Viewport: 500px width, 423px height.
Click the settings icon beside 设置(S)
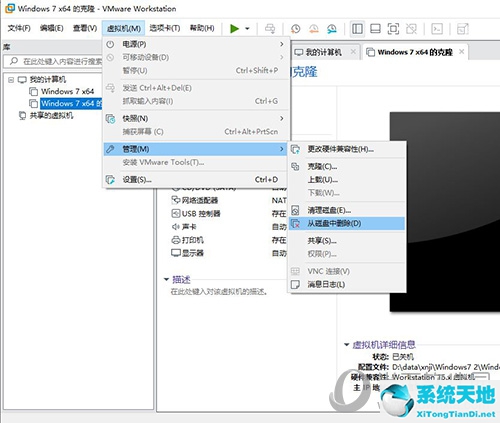[110, 180]
